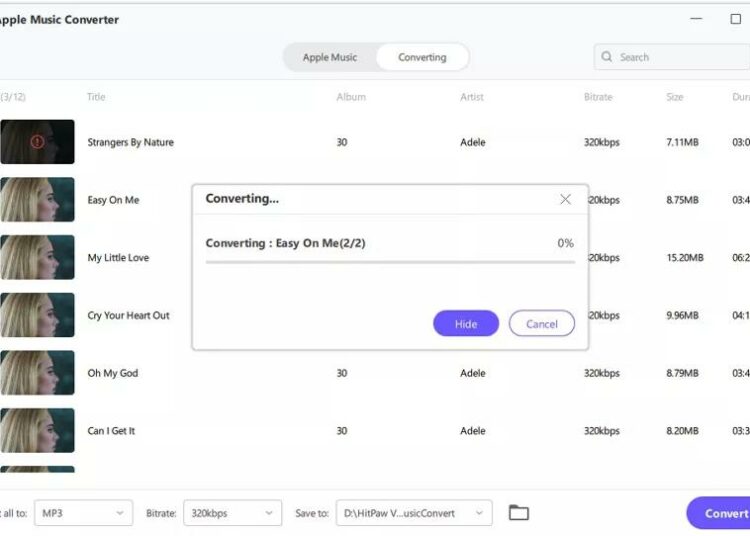Select the Can I Get It thumbnail
This screenshot has height=536, width=750.
pyautogui.click(x=37, y=430)
